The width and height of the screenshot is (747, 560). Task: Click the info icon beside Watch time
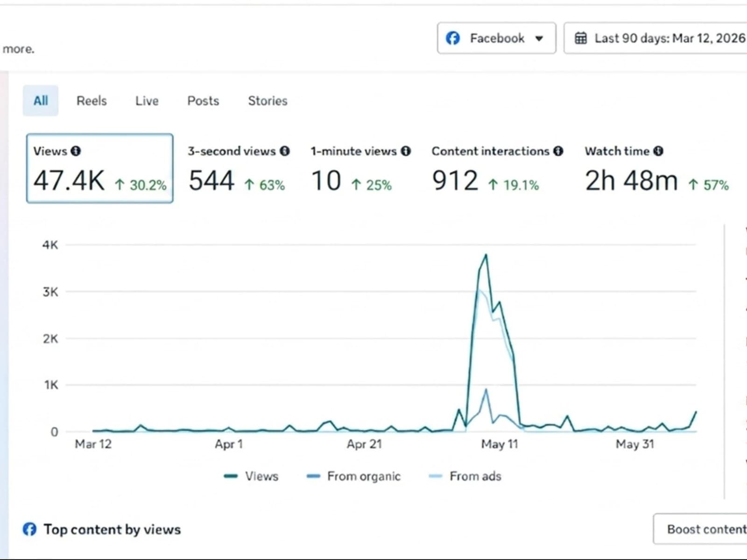click(658, 151)
